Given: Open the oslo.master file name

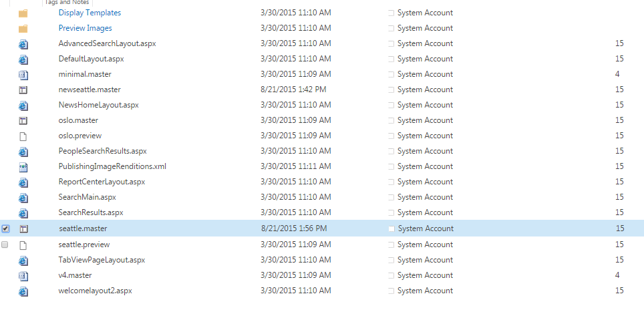Looking at the screenshot, I should click(x=78, y=120).
